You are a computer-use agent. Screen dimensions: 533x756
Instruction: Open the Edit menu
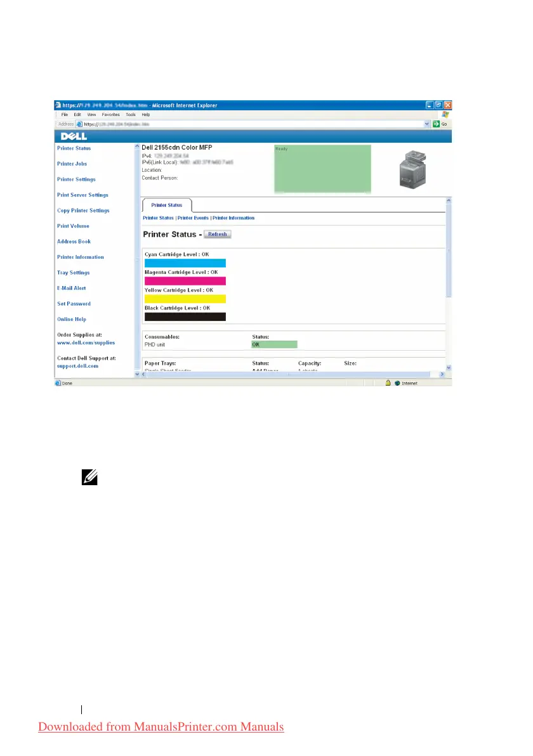point(77,115)
